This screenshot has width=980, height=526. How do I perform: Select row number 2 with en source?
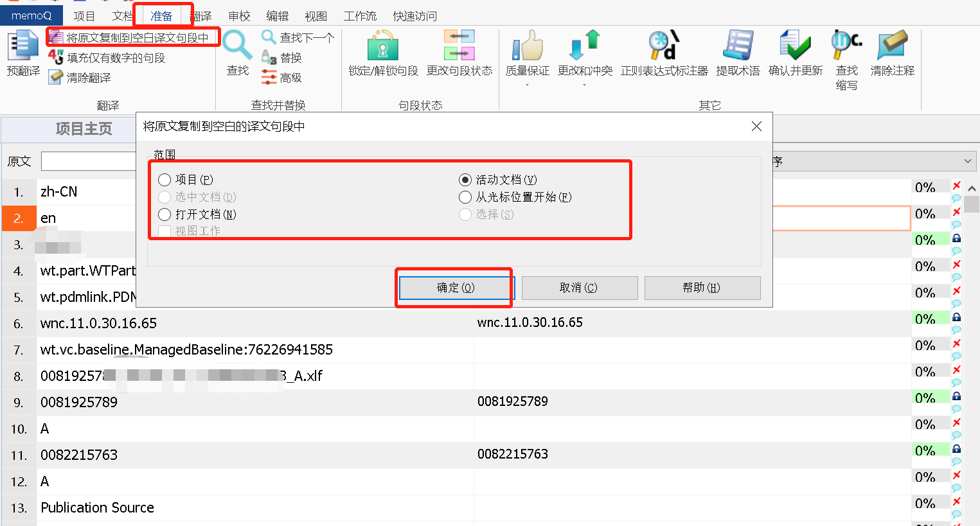[19, 218]
